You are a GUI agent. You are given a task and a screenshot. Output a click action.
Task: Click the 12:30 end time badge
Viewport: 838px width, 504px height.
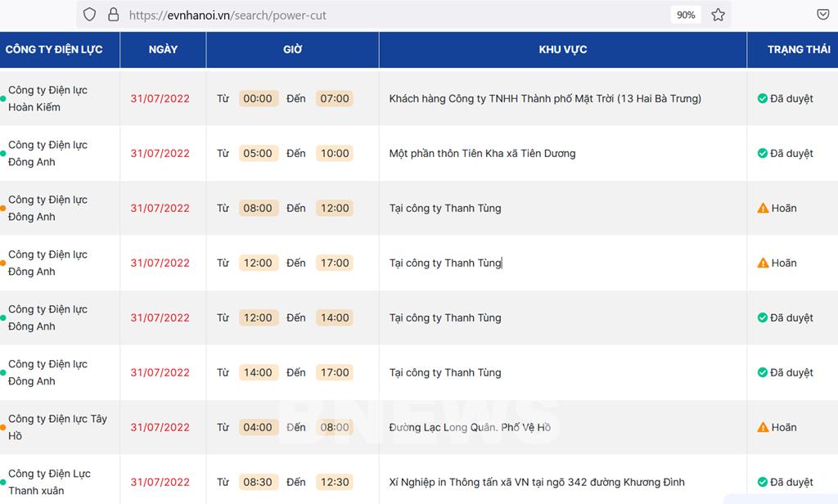(x=335, y=482)
